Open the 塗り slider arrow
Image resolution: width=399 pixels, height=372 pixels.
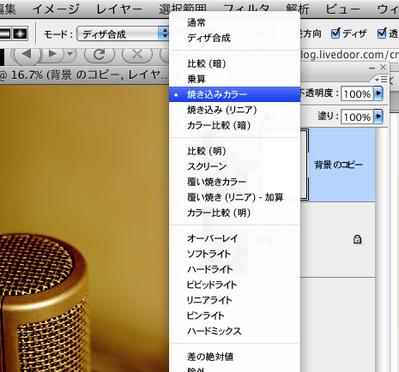[378, 117]
